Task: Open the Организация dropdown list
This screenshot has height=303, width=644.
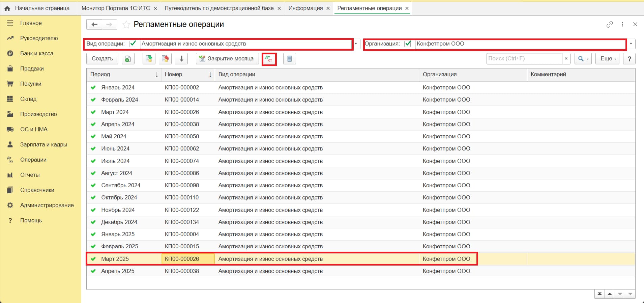Action: [x=631, y=44]
